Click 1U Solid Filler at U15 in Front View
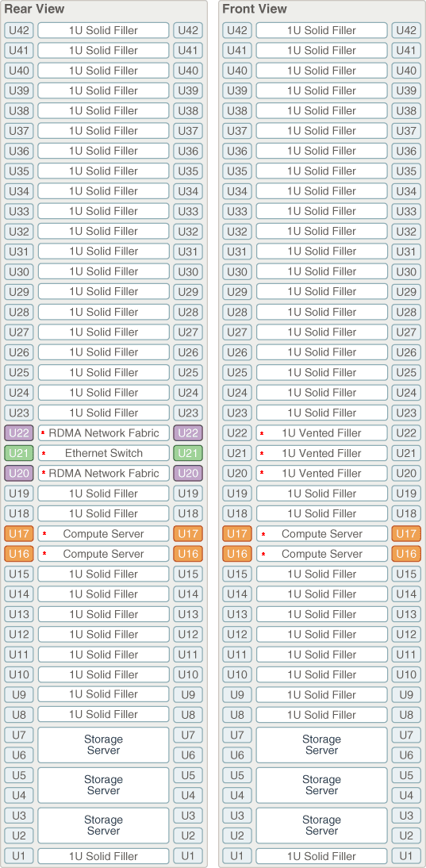Viewport: 426px width, 868px height. coord(321,574)
